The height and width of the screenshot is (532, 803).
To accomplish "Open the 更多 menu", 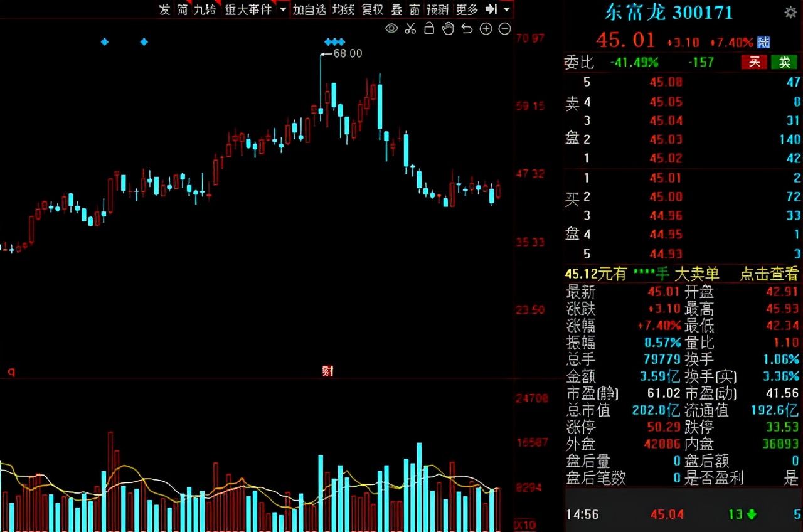I will [467, 9].
